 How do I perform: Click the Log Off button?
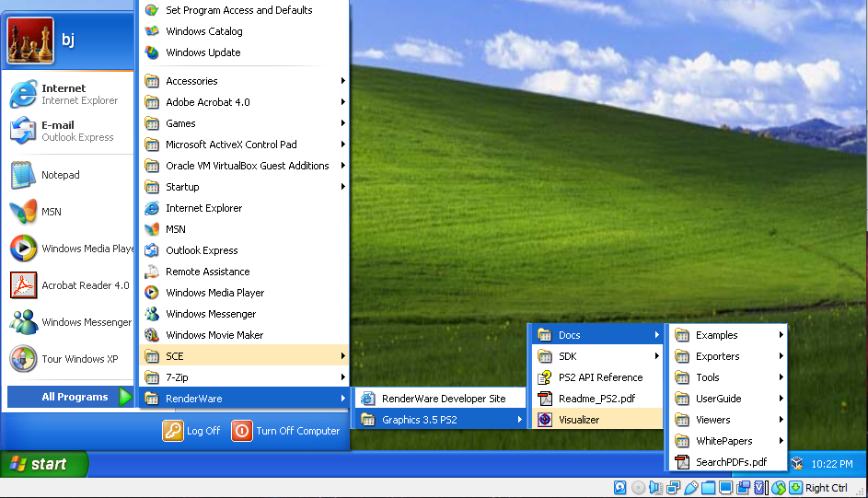(x=192, y=431)
